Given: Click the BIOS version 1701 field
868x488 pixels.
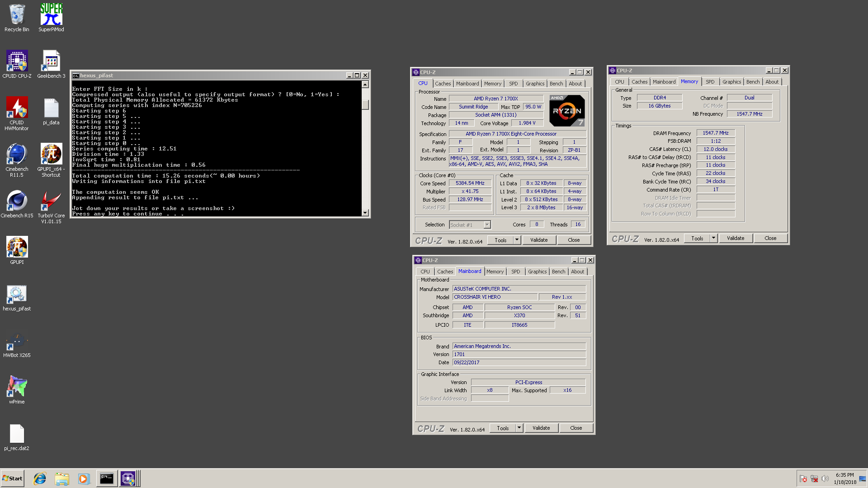Looking at the screenshot, I should (519, 354).
